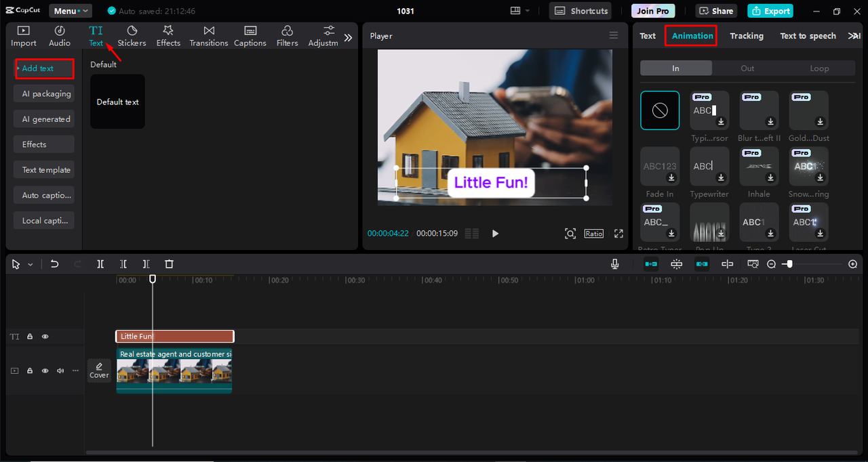
Task: Click the zoom in magnifier on timeline
Action: pyautogui.click(x=853, y=264)
